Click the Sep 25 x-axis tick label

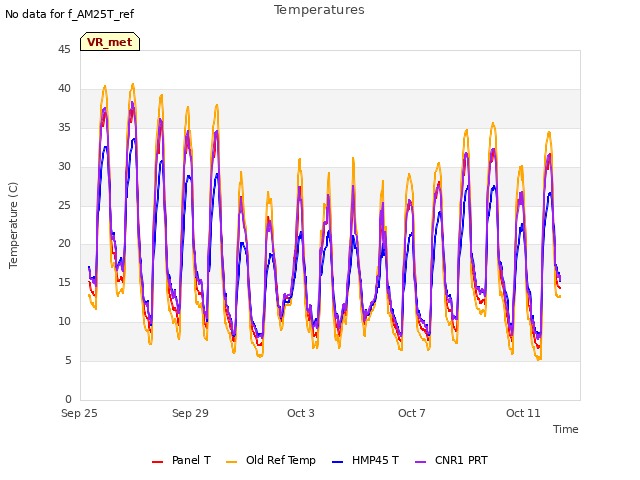(79, 413)
